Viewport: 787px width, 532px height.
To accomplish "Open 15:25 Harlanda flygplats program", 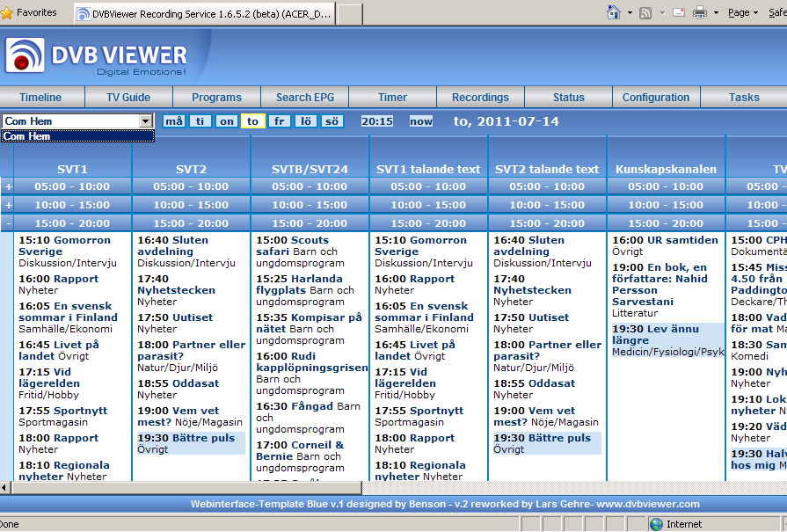I will click(299, 285).
